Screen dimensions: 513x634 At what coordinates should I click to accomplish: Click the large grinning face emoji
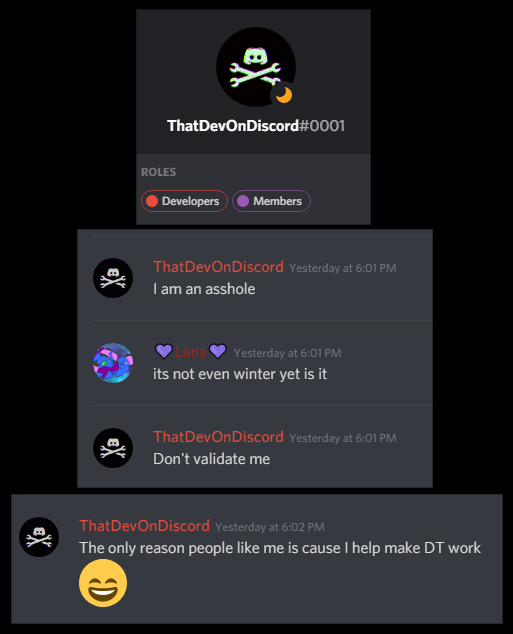(x=103, y=583)
